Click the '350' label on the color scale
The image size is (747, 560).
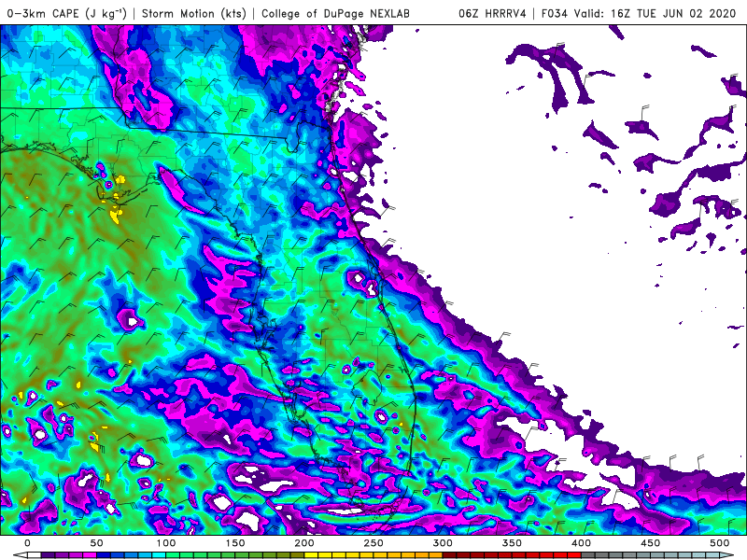point(512,543)
